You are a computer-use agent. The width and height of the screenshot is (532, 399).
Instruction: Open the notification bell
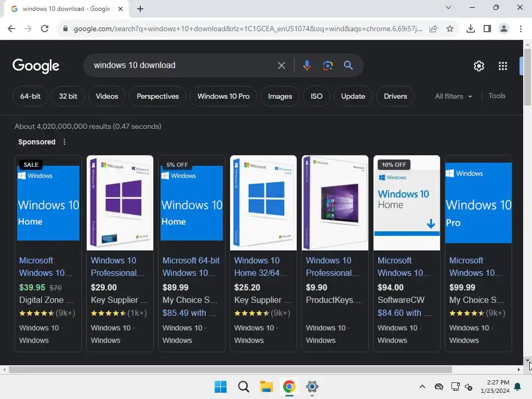coord(518,387)
